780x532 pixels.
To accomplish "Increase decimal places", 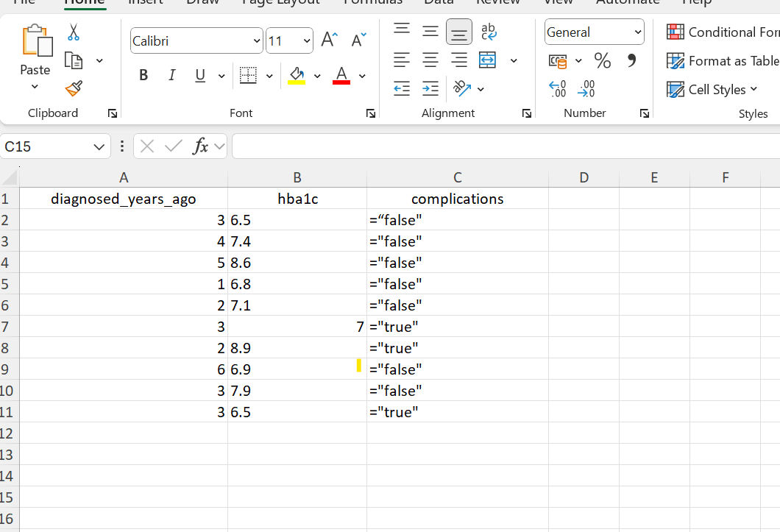I will [x=558, y=89].
